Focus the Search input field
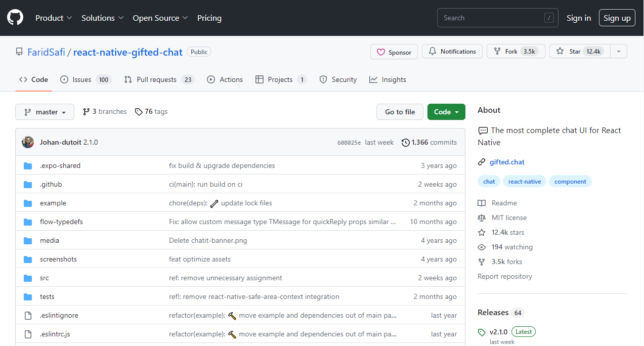644x346 pixels. [491, 18]
